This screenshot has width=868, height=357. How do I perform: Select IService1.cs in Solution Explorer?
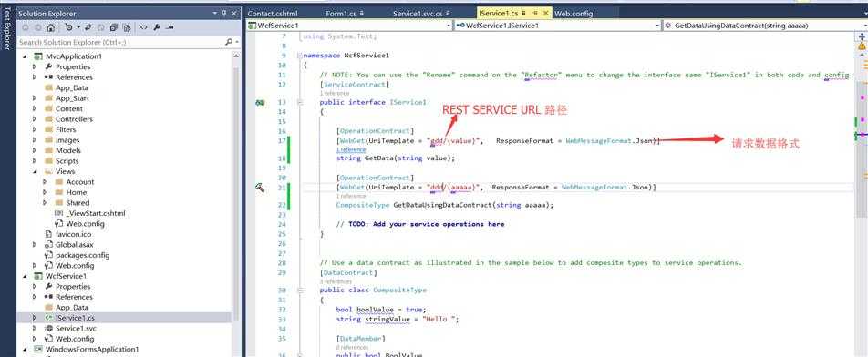click(x=75, y=318)
